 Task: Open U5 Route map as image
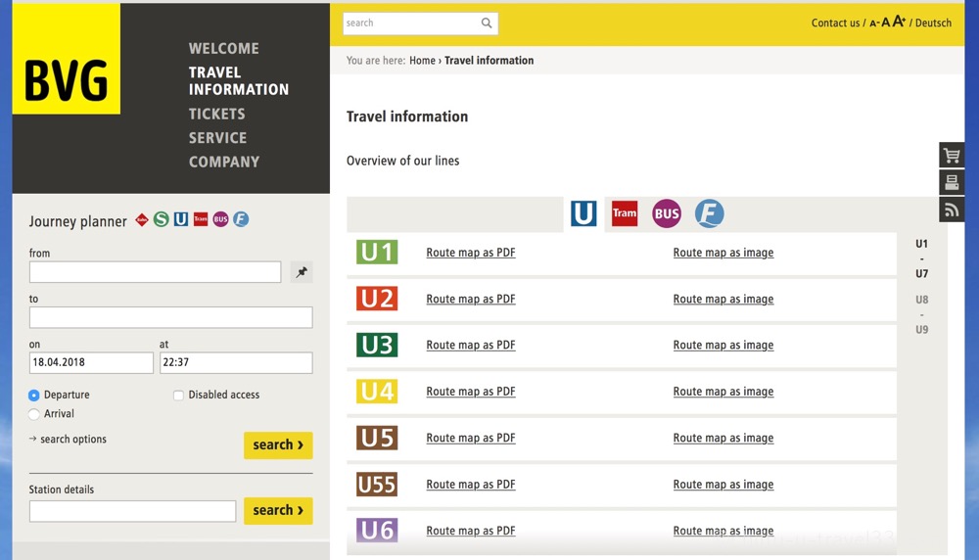click(x=723, y=438)
